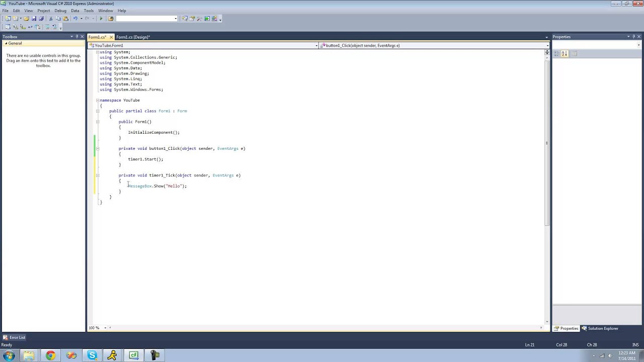
Task: Click the Open File folder icon
Action: point(26,19)
